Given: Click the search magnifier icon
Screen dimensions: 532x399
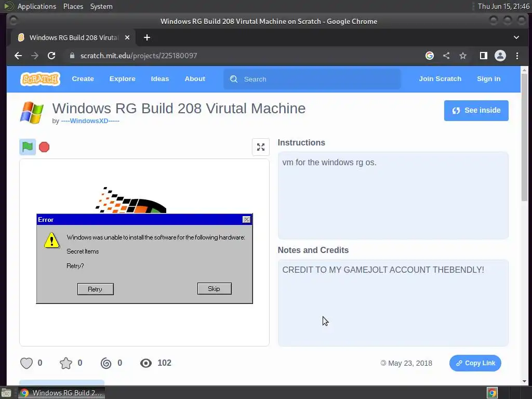Looking at the screenshot, I should [234, 79].
